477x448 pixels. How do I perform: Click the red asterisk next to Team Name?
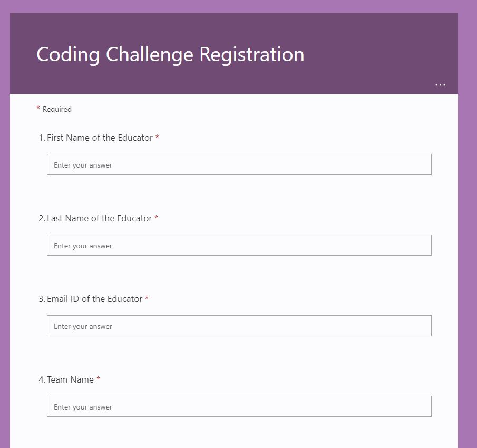(99, 379)
